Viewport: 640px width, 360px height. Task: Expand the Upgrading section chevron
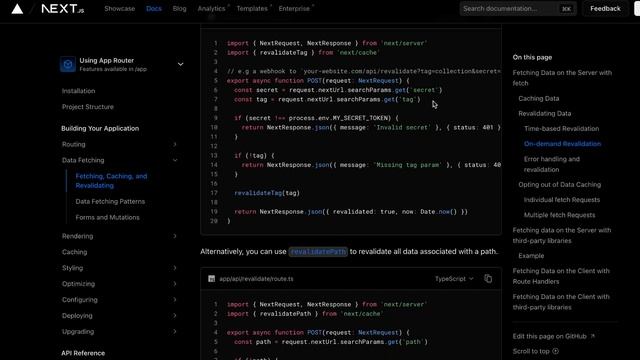175,331
